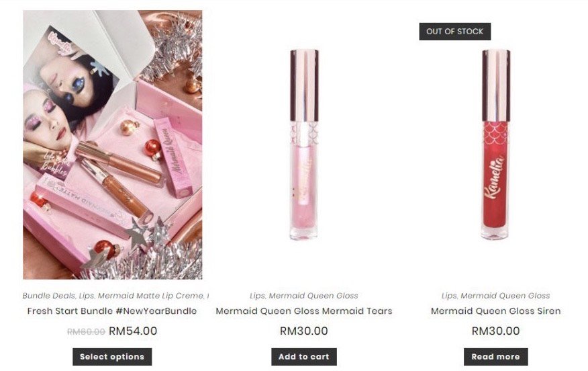
Task: Click Mermaid Queen Gloss category under Siren
Action: 505,296
